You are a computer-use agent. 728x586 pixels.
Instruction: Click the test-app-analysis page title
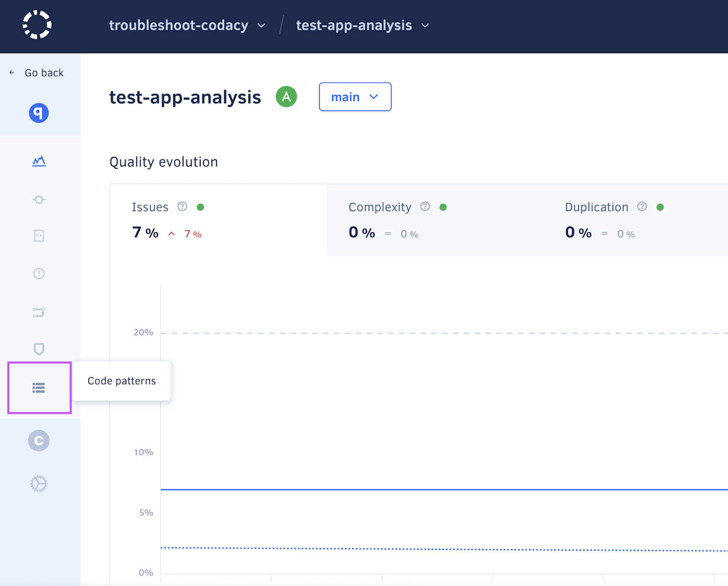pos(185,97)
